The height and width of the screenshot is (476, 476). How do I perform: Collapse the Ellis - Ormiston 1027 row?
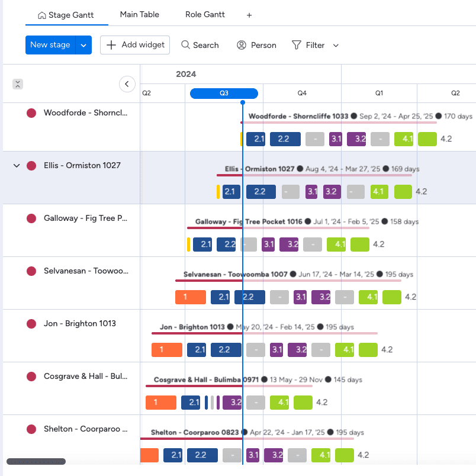(17, 165)
